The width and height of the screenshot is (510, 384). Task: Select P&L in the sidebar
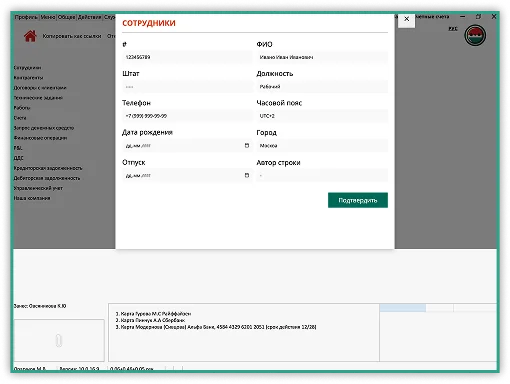(x=18, y=148)
